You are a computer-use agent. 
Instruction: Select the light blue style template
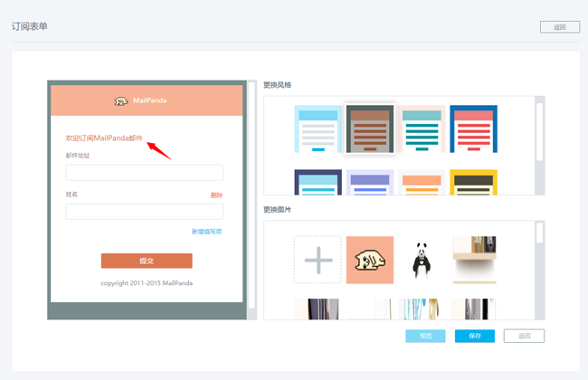pyautogui.click(x=318, y=128)
